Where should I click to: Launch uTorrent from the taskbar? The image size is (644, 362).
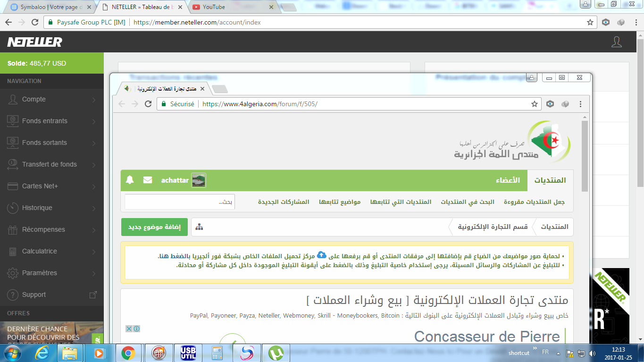coord(276,353)
